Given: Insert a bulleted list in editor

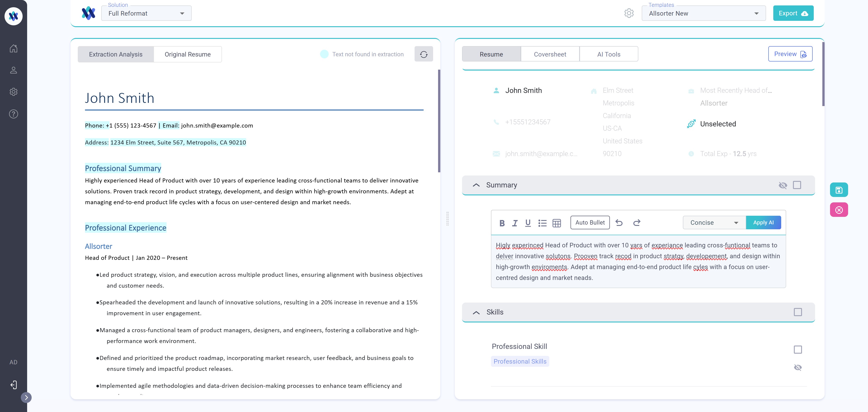Looking at the screenshot, I should (542, 223).
